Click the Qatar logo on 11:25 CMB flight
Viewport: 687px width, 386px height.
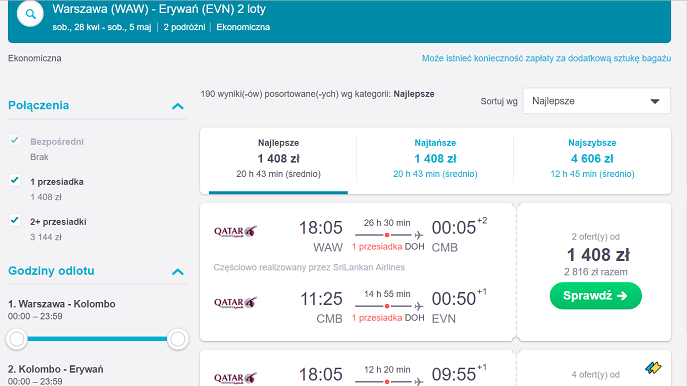coord(235,302)
